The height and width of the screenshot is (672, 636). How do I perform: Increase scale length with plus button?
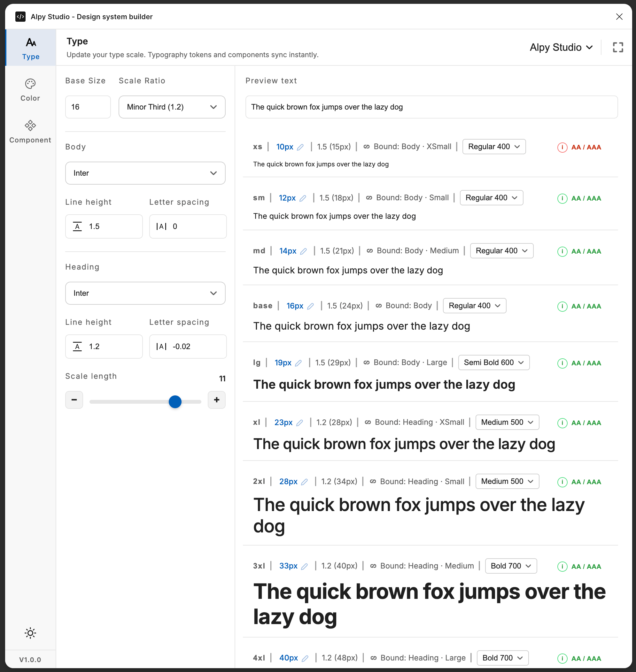click(217, 400)
